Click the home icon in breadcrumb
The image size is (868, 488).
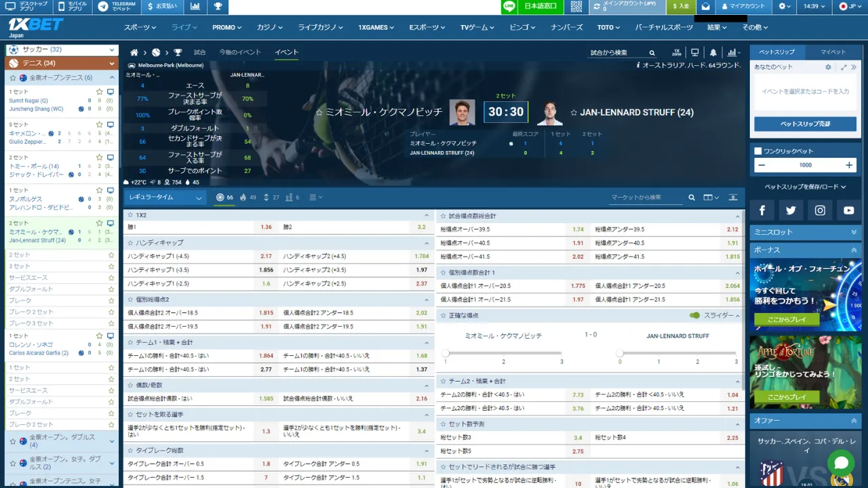coord(134,53)
